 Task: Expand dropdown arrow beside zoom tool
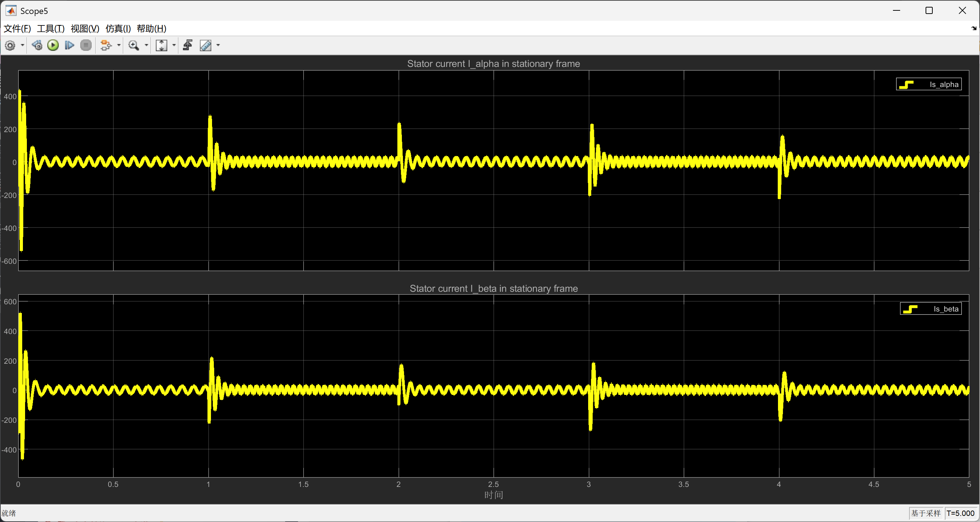[x=146, y=45]
